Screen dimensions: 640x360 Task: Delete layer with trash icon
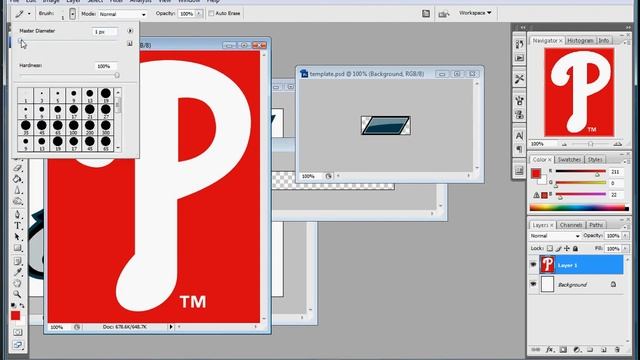[617, 350]
